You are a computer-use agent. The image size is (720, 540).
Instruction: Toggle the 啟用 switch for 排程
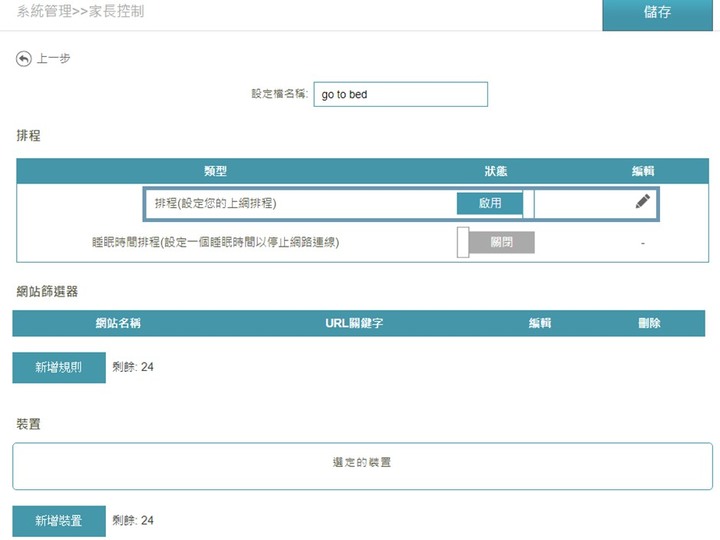[495, 203]
